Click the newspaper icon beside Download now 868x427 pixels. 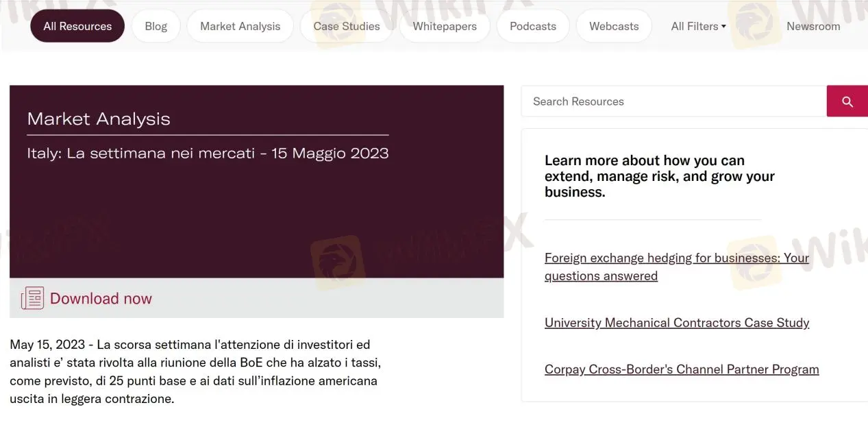[x=32, y=298]
